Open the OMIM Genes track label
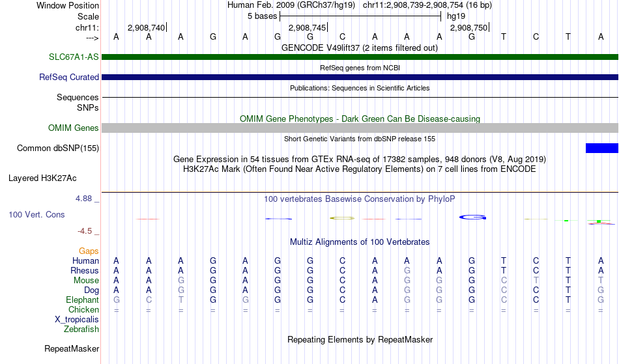The width and height of the screenshot is (619, 364). (x=74, y=128)
